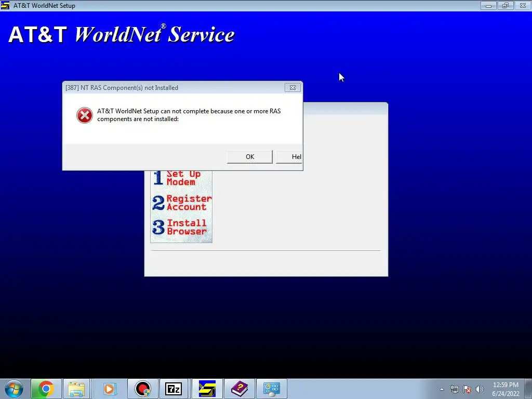Open the Control Panel taskbar icon
Viewport: 532px width, 399px height.
[x=271, y=389]
